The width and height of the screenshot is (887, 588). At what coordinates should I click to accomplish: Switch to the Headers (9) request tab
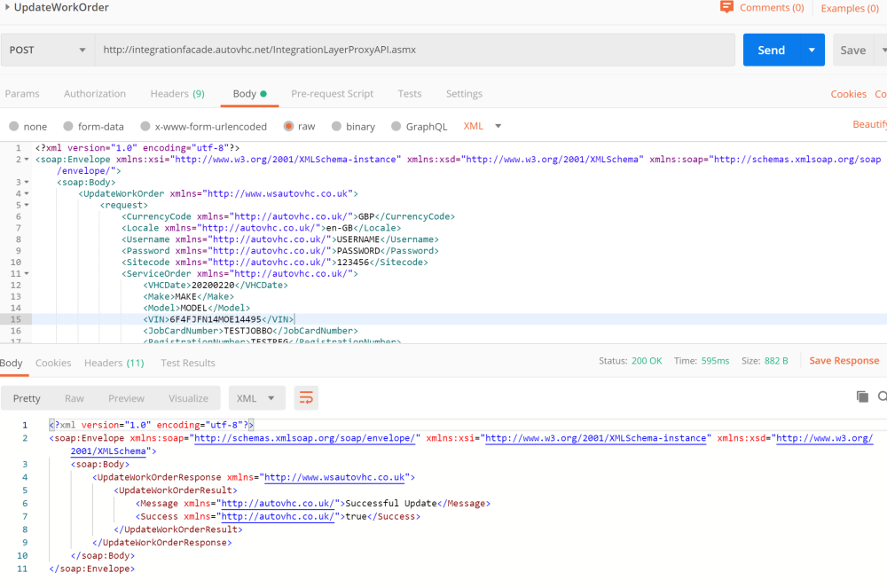click(177, 94)
